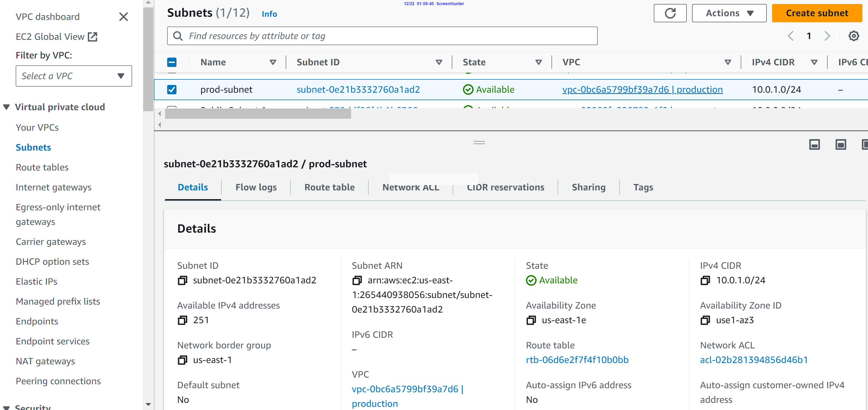Focus the Find resources search field
The height and width of the screenshot is (410, 868).
[382, 36]
